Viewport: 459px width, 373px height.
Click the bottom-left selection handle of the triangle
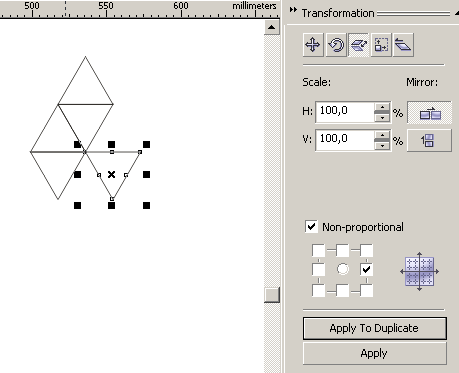point(77,205)
